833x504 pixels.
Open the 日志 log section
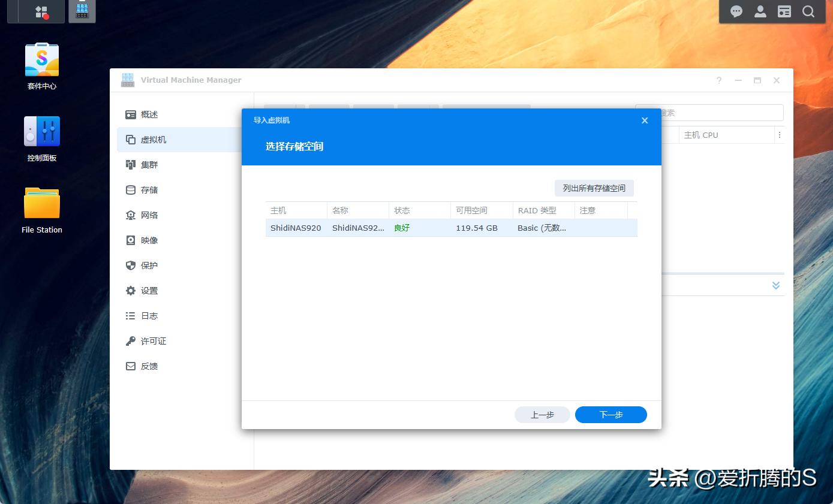149,315
